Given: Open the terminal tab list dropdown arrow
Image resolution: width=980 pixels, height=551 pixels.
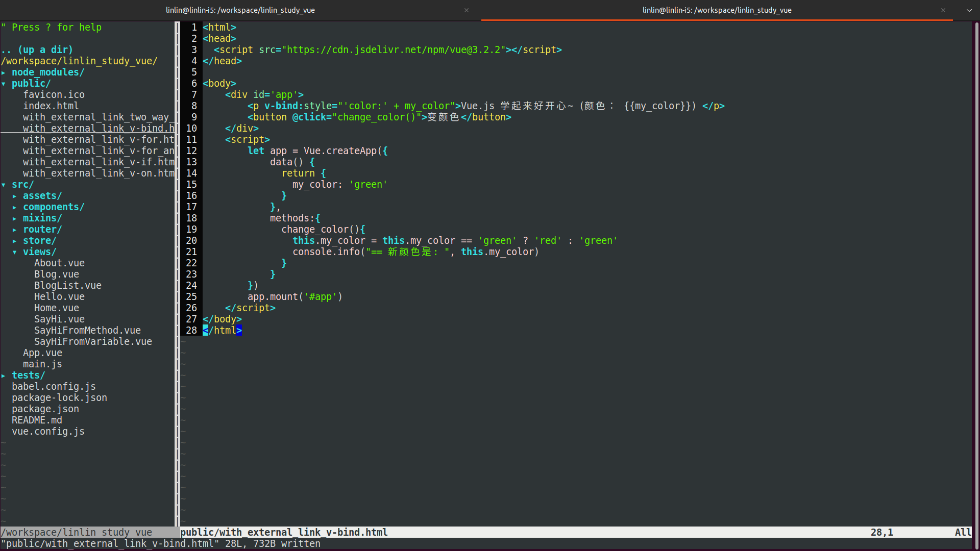Looking at the screenshot, I should point(969,10).
